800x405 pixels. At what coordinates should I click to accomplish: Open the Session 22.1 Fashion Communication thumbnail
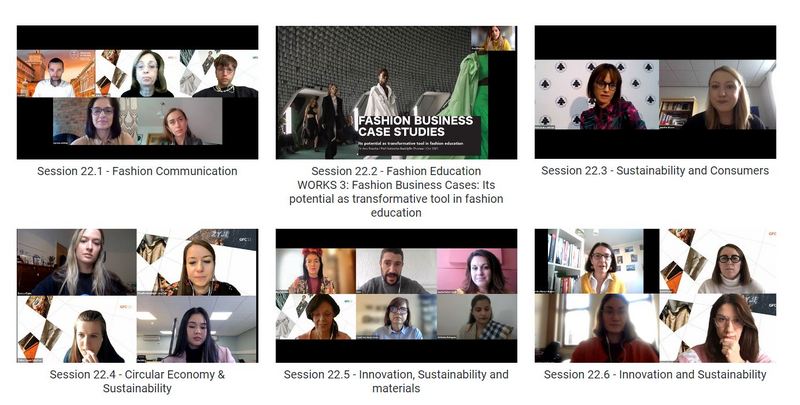[x=137, y=92]
